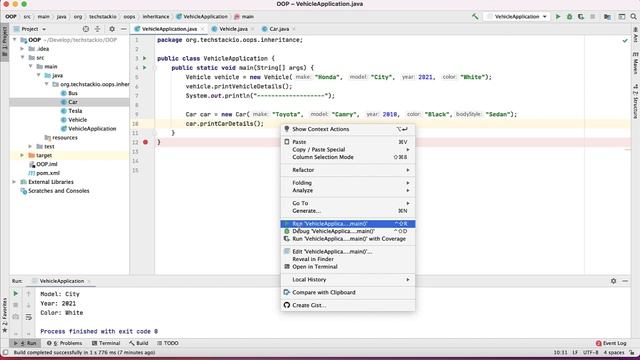The height and width of the screenshot is (360, 640).
Task: Choose Debug 'VehicleApplica....main()' menu item
Action: coord(348,231)
